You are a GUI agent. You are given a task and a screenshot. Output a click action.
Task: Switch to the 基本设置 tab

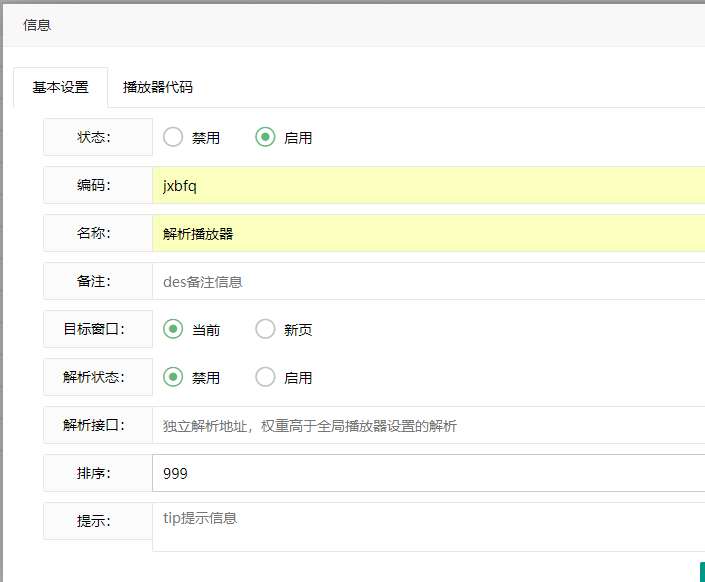click(x=61, y=87)
